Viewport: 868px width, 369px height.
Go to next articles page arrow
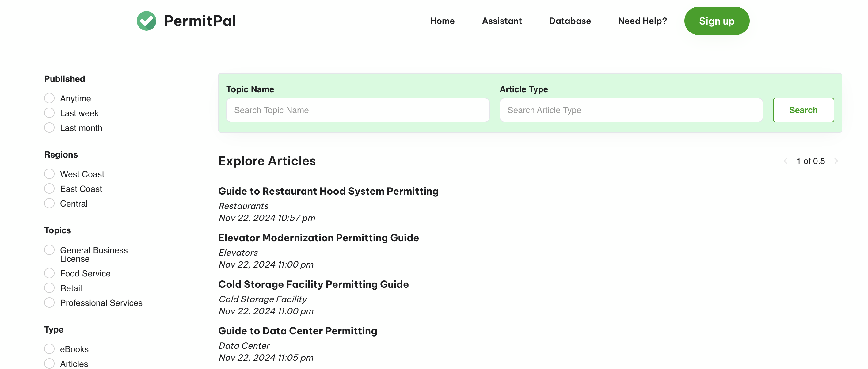(836, 161)
